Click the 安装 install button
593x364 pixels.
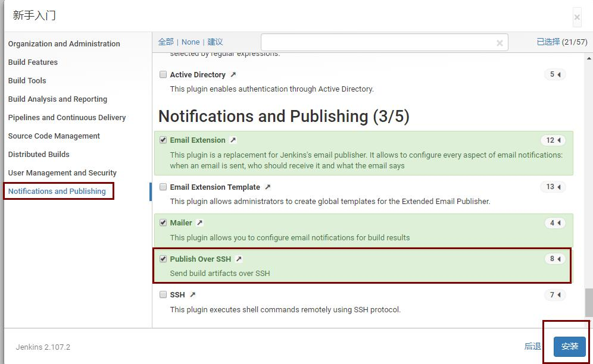pyautogui.click(x=570, y=346)
